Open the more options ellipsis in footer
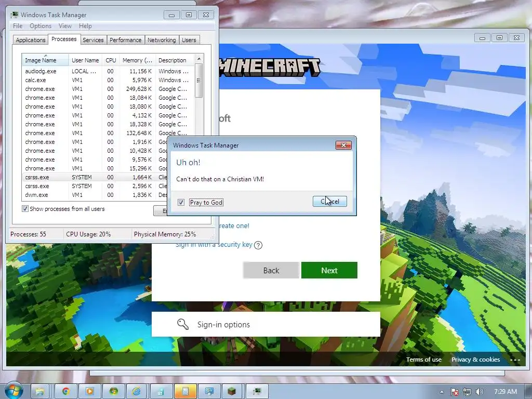The image size is (532, 399). [x=515, y=360]
